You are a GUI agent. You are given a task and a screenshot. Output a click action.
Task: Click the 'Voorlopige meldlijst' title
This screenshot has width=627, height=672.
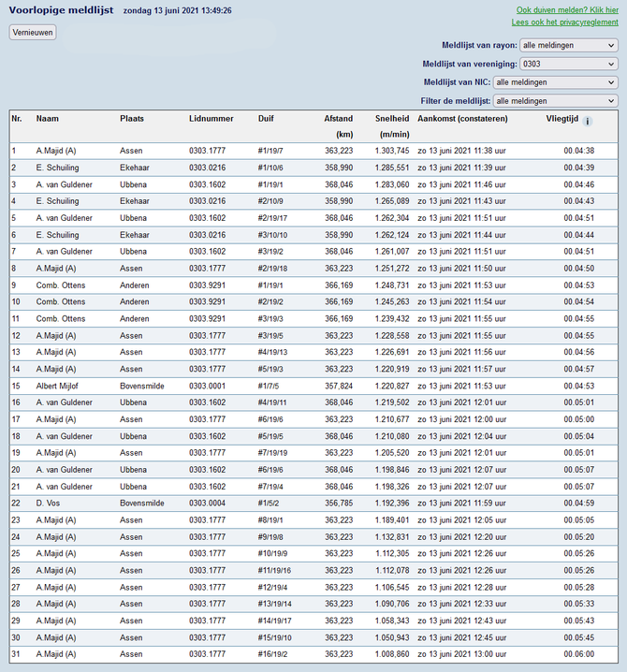(x=61, y=10)
